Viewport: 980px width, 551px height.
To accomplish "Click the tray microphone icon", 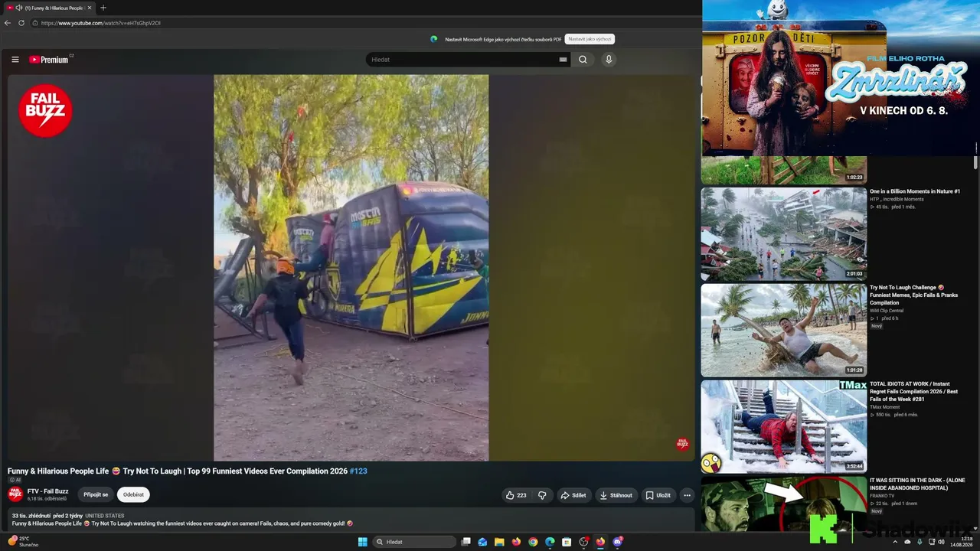I will tap(920, 542).
